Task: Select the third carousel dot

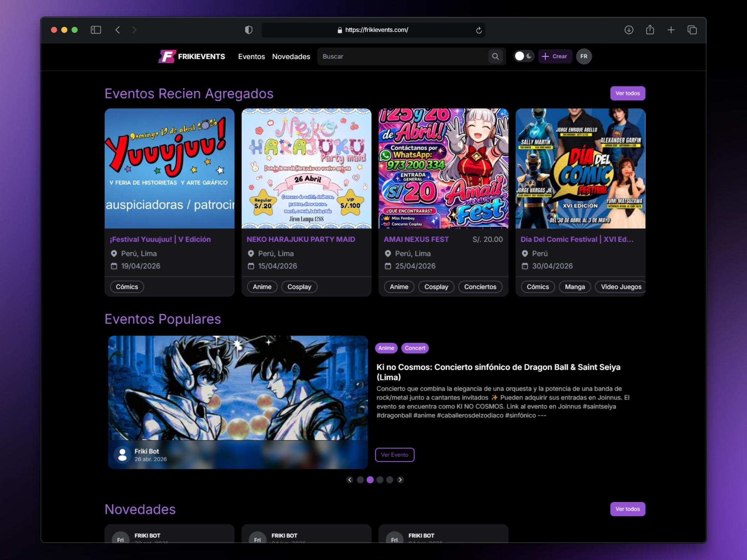Action: [x=380, y=480]
